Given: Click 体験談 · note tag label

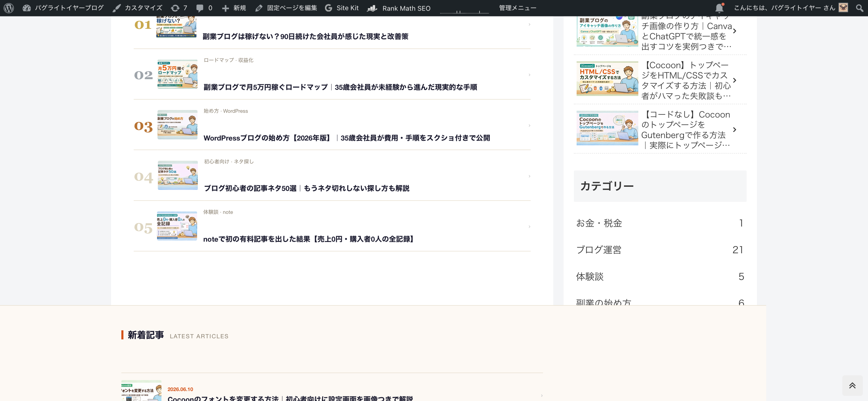Looking at the screenshot, I should 218,212.
